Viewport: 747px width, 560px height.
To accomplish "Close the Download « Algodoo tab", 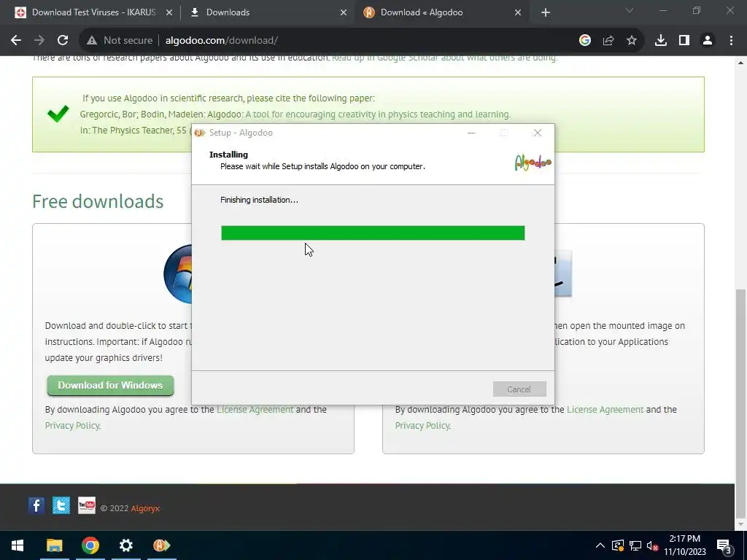I will click(x=518, y=13).
